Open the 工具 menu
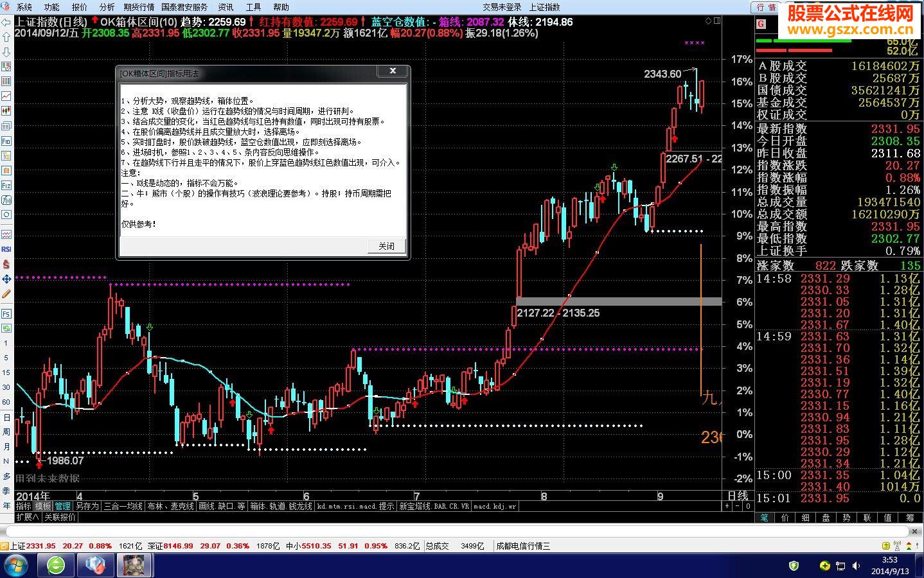 point(253,7)
